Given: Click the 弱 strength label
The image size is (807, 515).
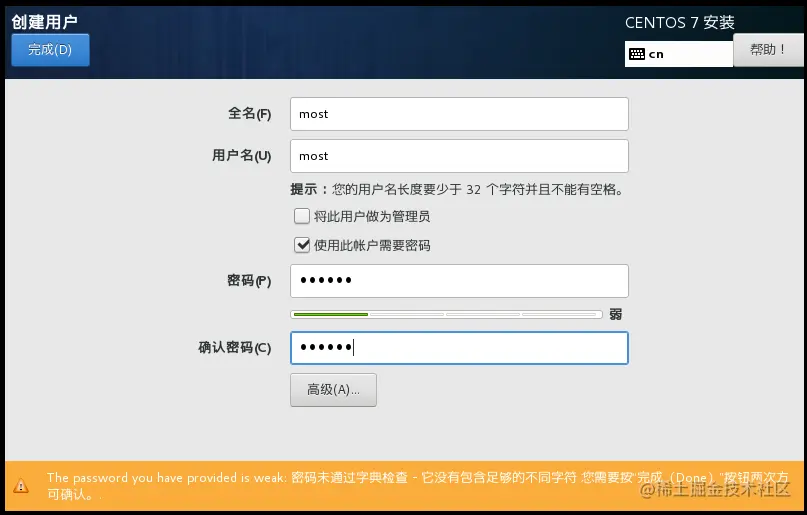Looking at the screenshot, I should (616, 314).
